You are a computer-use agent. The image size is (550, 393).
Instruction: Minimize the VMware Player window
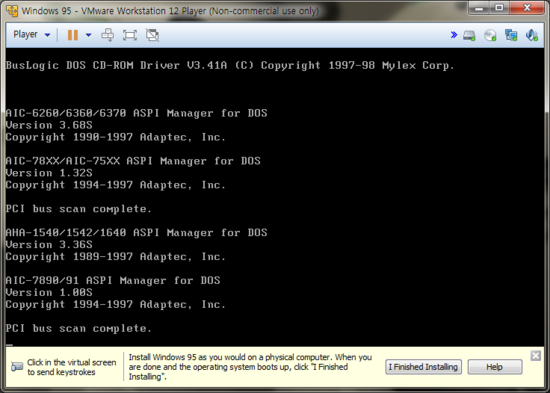pos(479,8)
